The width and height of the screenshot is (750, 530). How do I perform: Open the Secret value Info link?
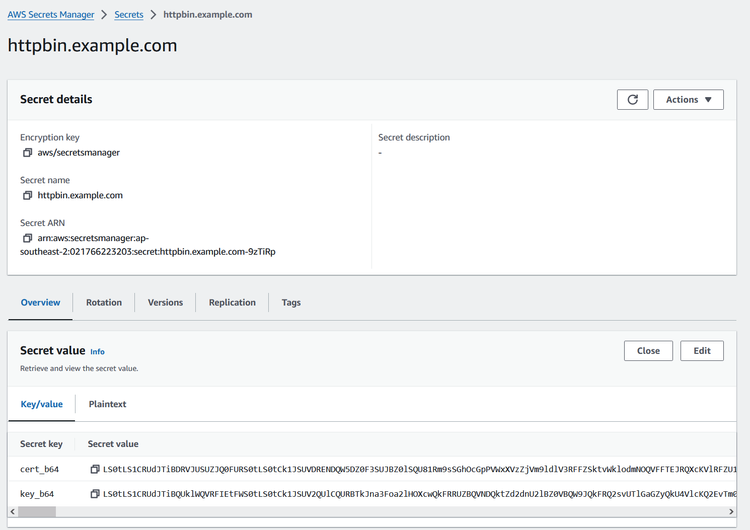point(97,352)
